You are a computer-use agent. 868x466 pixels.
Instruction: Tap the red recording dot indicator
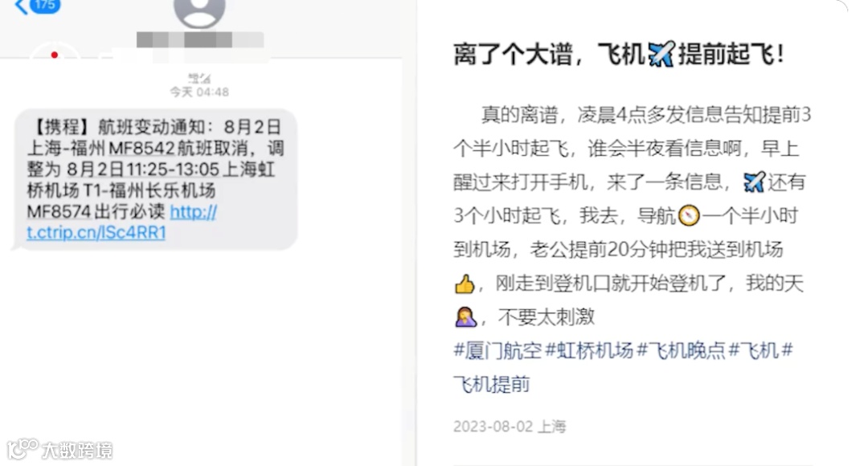pyautogui.click(x=55, y=55)
